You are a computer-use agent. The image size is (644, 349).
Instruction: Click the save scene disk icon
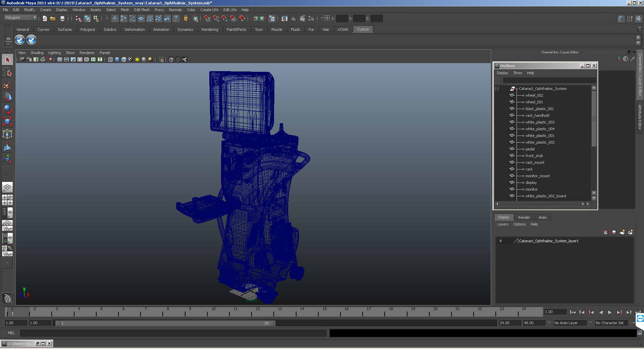tap(62, 19)
